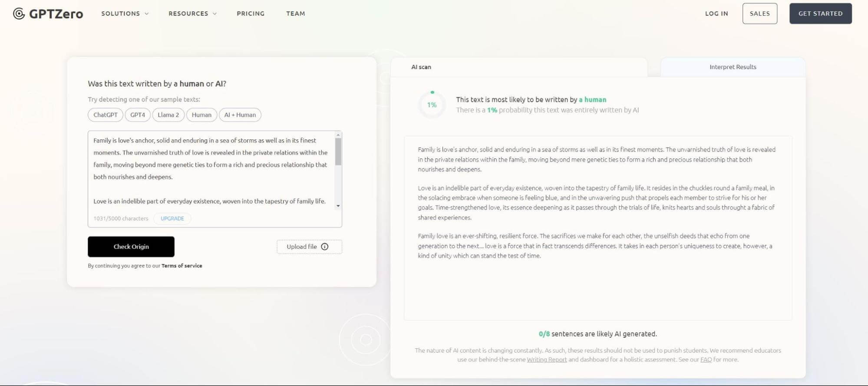Screen dimensions: 868x386
Task: Select the Llama 2 sample text
Action: [x=168, y=115]
